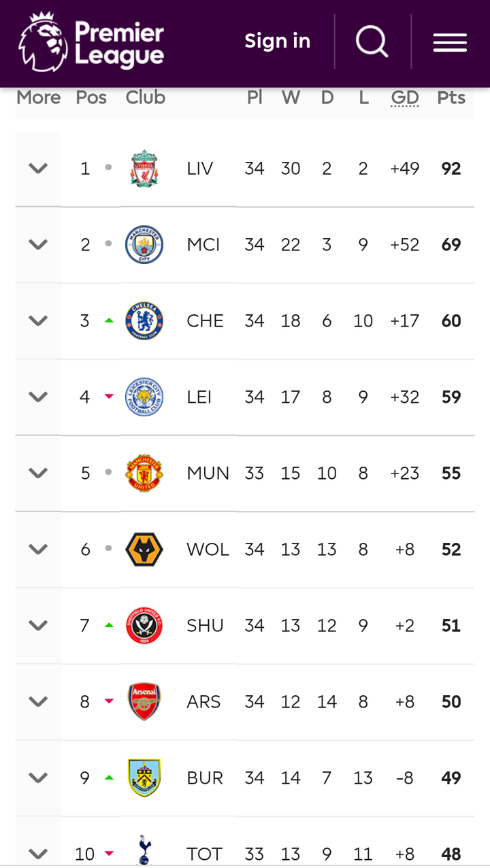
Task: Click the Manchester City club crest
Action: tap(144, 245)
